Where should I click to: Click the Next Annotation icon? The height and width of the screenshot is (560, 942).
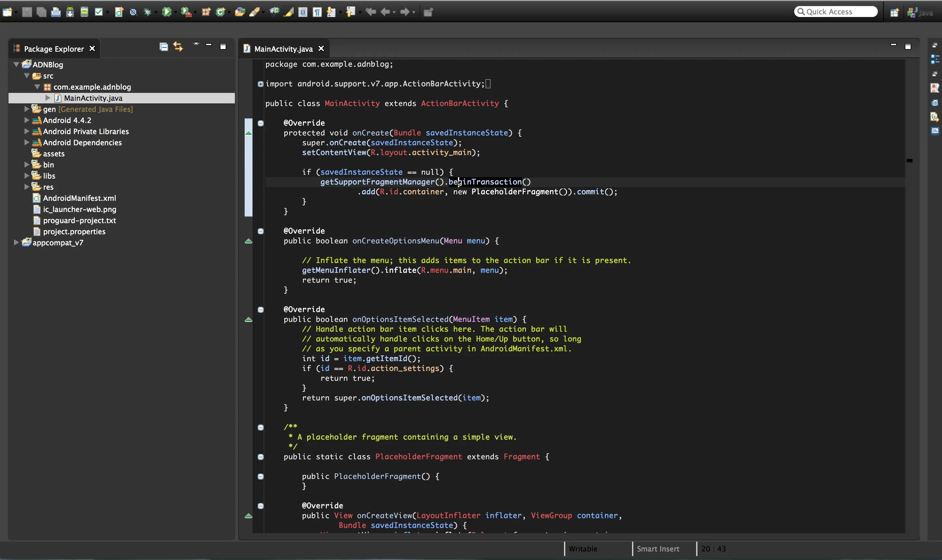point(331,12)
